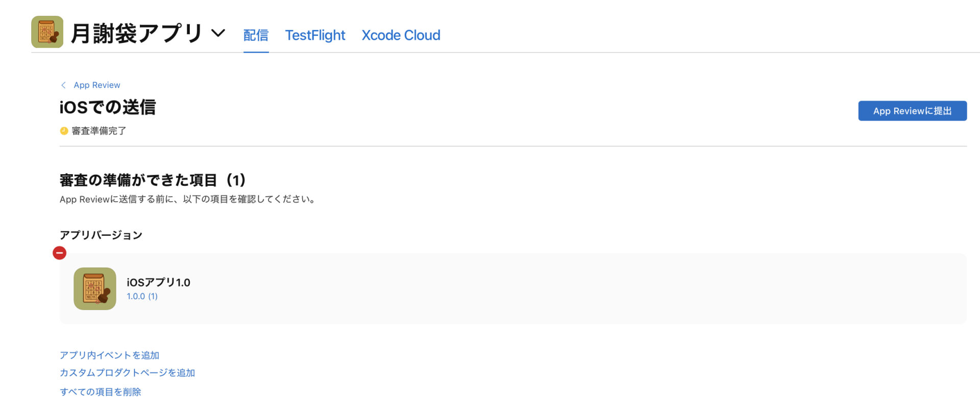Screen dimensions: 980x410
Task: Click the iOS app icon thumbnail in the card
Action: pyautogui.click(x=95, y=288)
